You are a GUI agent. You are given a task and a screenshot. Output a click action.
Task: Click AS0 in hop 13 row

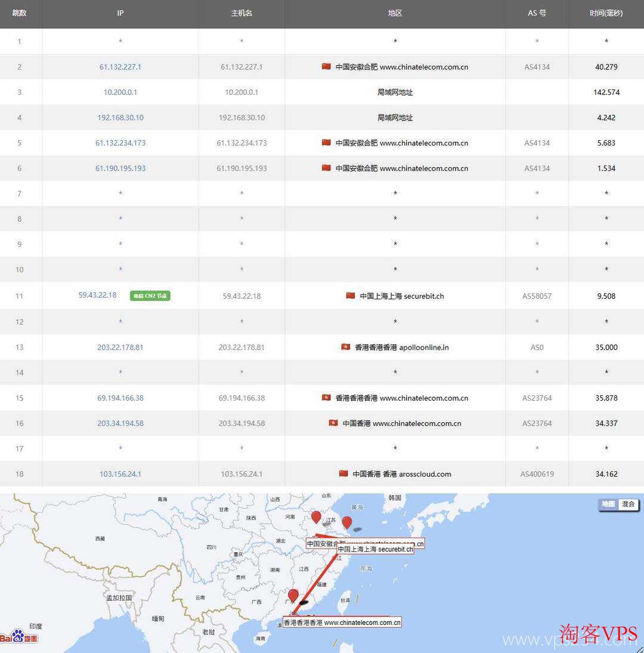pyautogui.click(x=537, y=347)
